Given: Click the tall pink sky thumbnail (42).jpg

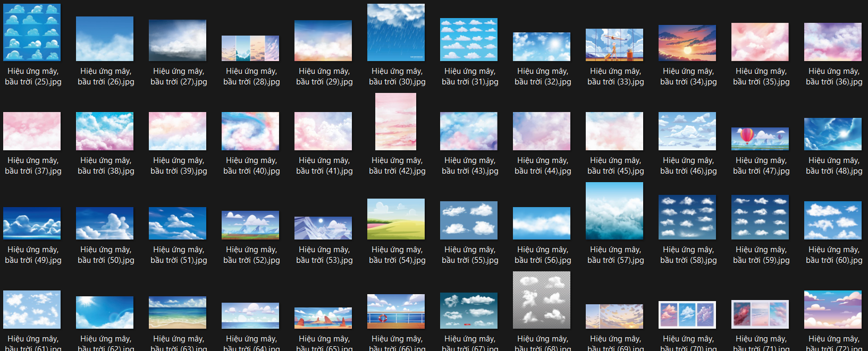Looking at the screenshot, I should point(396,122).
